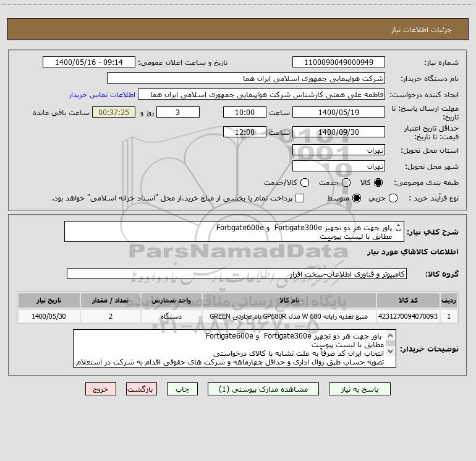The image size is (476, 461).
Task: Click the general description text area
Action: [x=234, y=231]
